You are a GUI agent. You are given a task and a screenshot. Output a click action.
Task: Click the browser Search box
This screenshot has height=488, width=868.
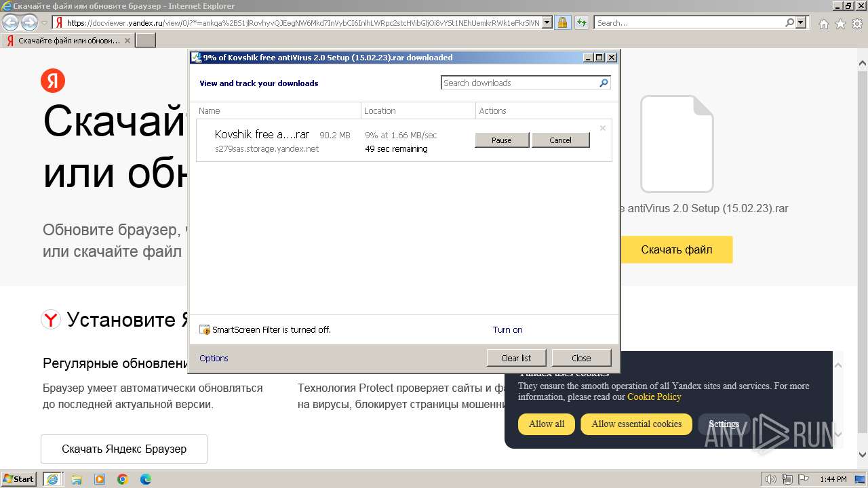click(x=689, y=22)
